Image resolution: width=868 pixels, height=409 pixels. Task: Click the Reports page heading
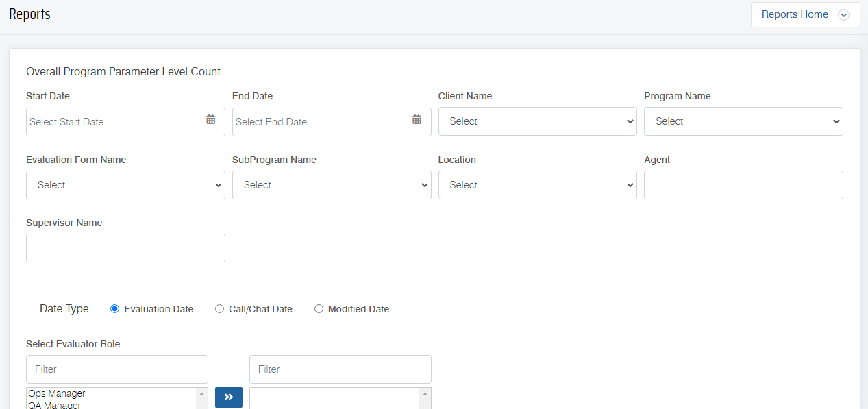coord(29,14)
